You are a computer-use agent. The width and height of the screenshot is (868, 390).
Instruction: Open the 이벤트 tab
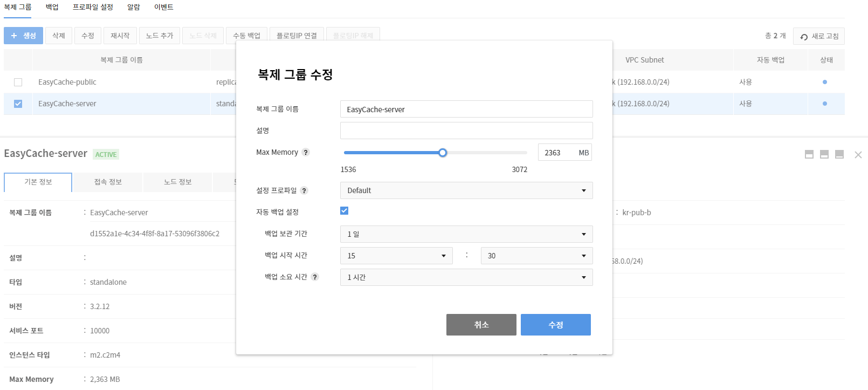click(x=164, y=7)
